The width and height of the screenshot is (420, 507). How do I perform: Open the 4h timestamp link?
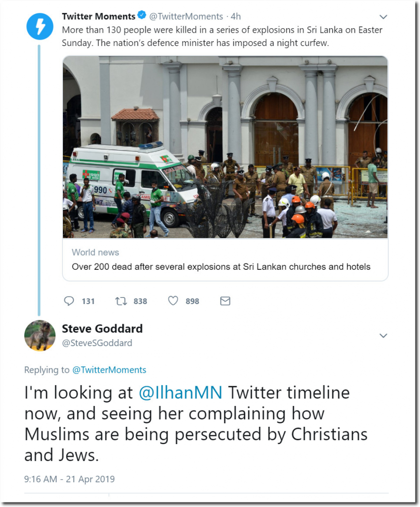[x=236, y=17]
